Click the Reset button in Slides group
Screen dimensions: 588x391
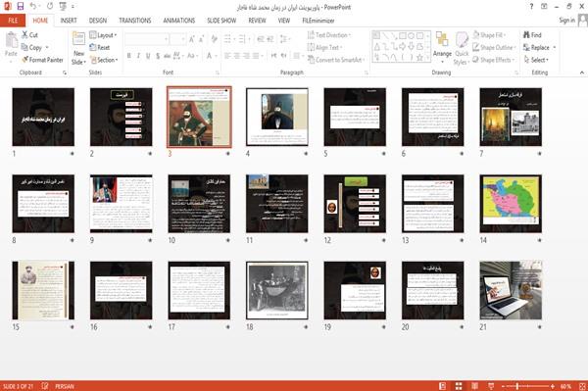point(100,47)
